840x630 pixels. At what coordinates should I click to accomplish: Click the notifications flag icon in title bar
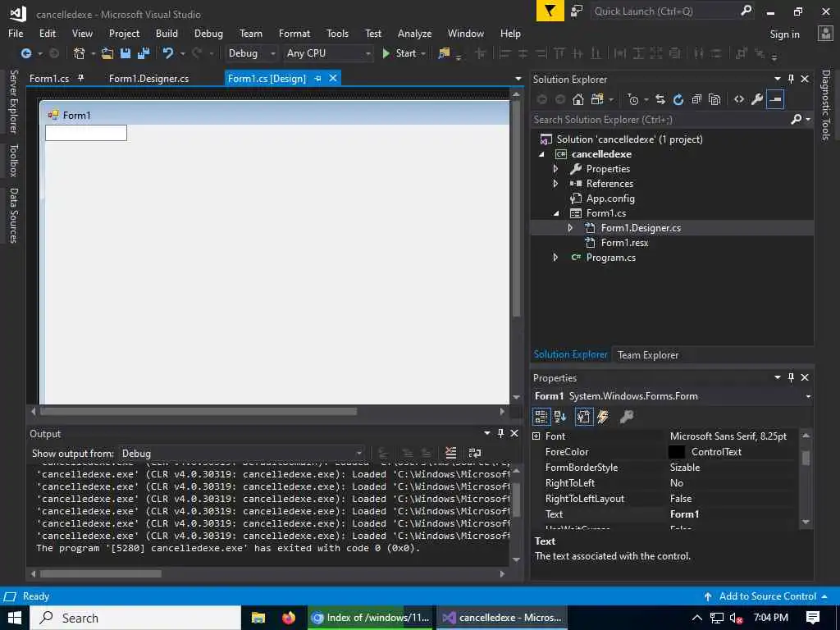tap(550, 11)
